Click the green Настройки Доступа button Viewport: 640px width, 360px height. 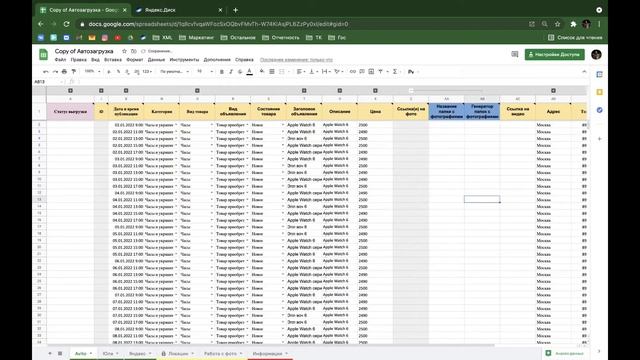click(554, 54)
